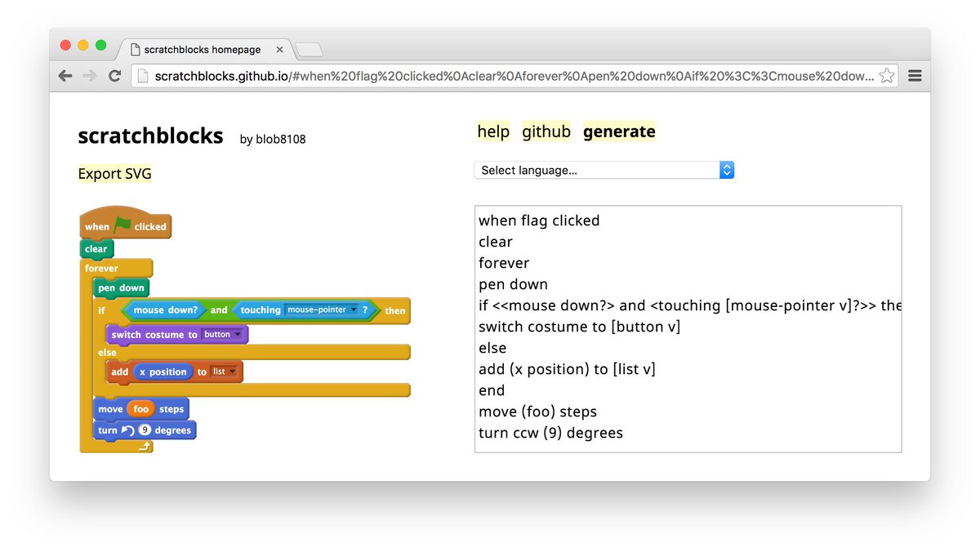Click the scratchblocks page title

tap(150, 136)
